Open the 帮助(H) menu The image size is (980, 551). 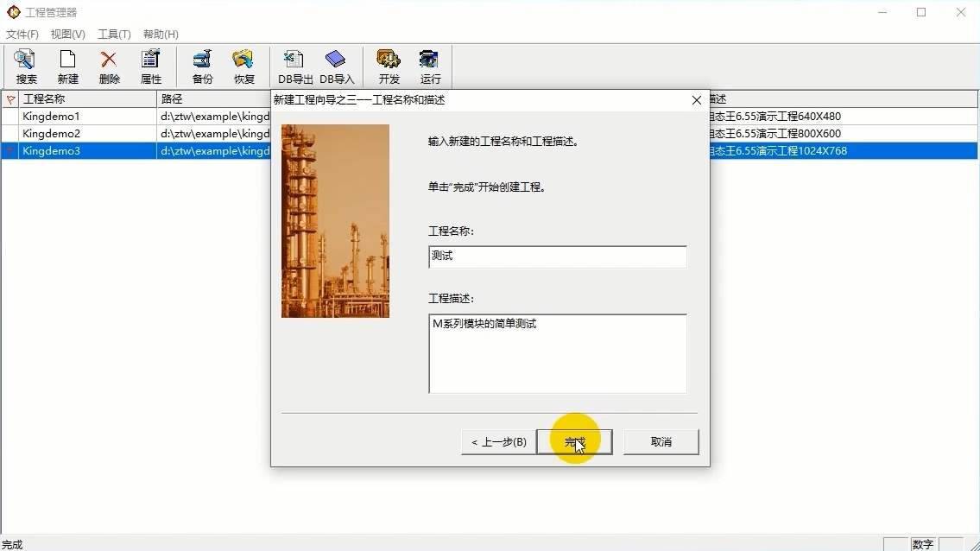(161, 34)
